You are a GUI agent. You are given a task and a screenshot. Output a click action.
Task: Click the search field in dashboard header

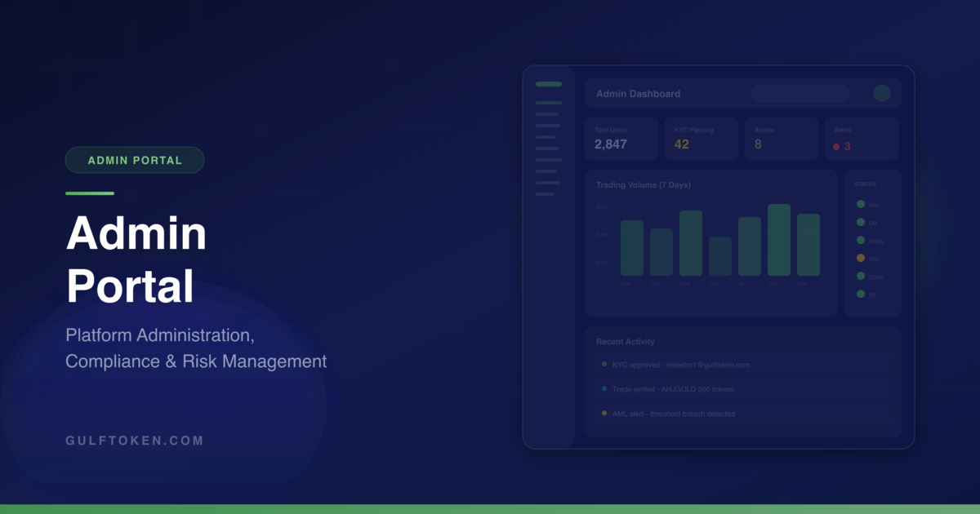point(800,93)
